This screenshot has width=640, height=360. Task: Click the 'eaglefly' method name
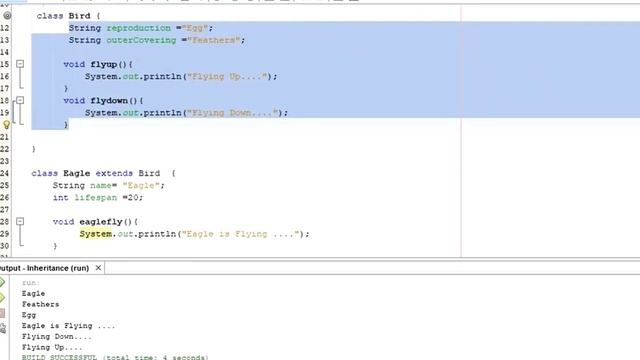click(x=101, y=222)
